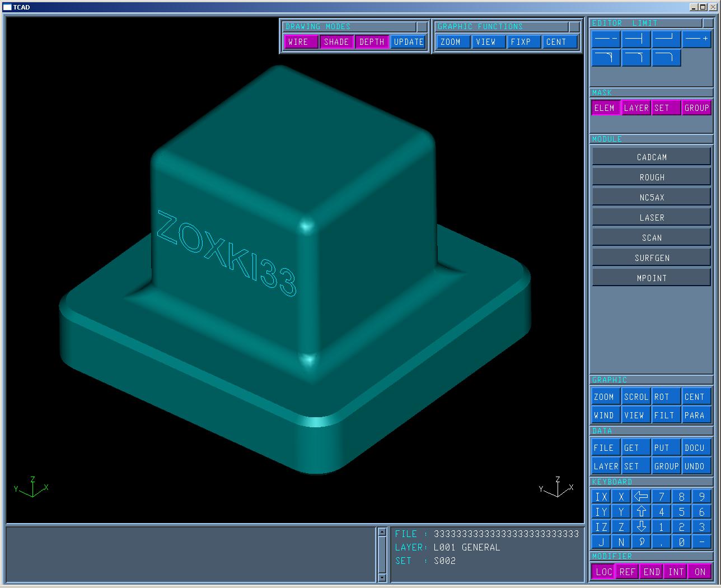Click the number 0 key on the keypad
The width and height of the screenshot is (721, 588).
[681, 542]
